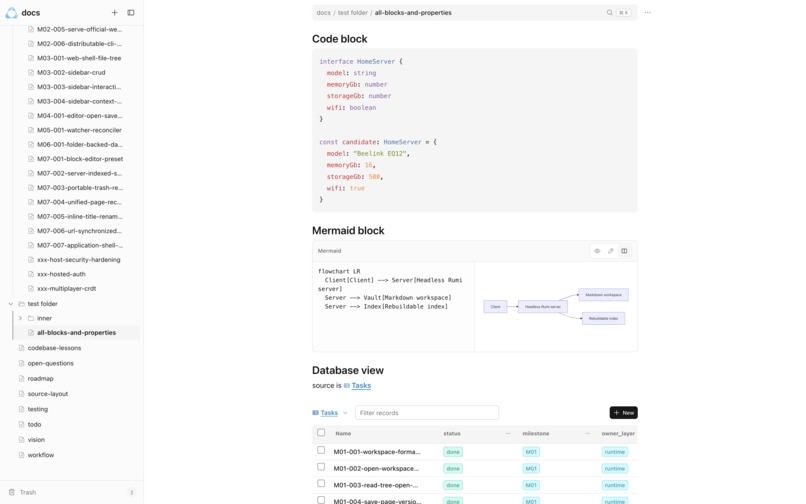
Task: Open M01-003-read-tree-open record name
Action: (x=376, y=485)
